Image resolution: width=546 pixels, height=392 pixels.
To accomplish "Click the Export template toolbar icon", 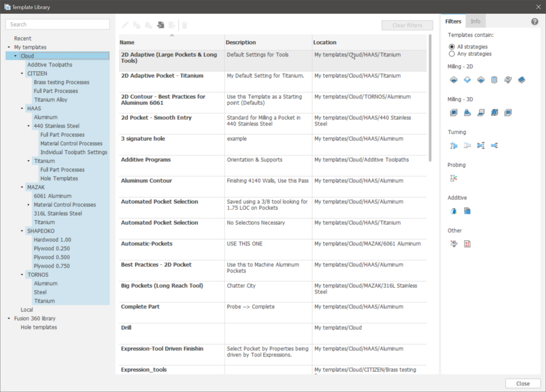I will [172, 25].
